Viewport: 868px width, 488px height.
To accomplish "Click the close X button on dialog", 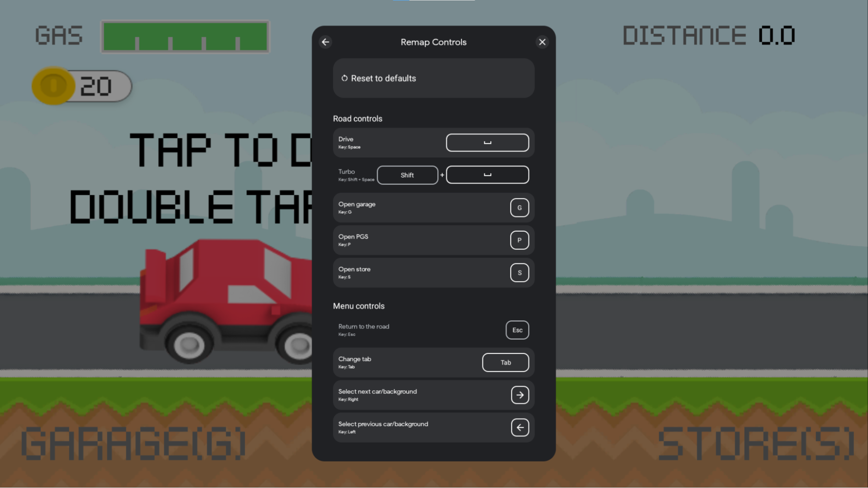I will (542, 42).
